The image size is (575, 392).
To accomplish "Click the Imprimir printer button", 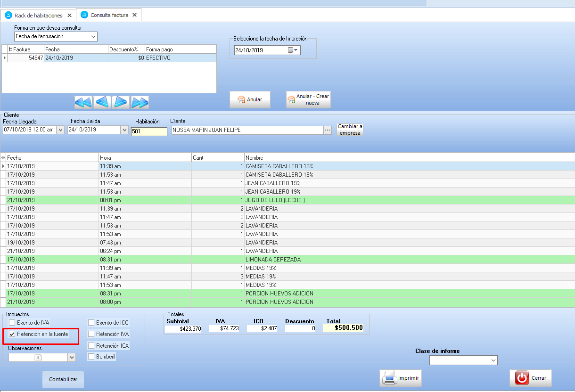I will [x=401, y=378].
